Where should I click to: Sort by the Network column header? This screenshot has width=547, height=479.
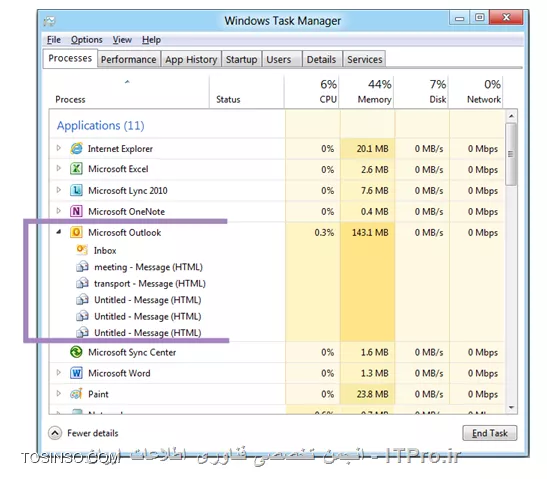coord(476,92)
